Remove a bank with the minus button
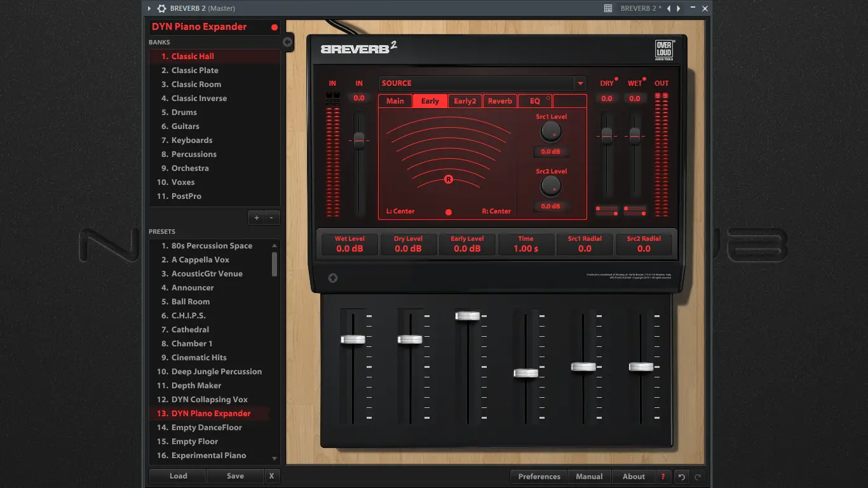This screenshot has width=868, height=488. 271,217
